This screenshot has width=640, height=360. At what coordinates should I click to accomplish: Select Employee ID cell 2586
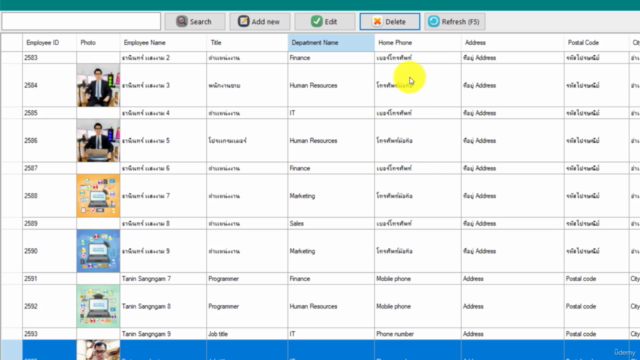[49, 140]
